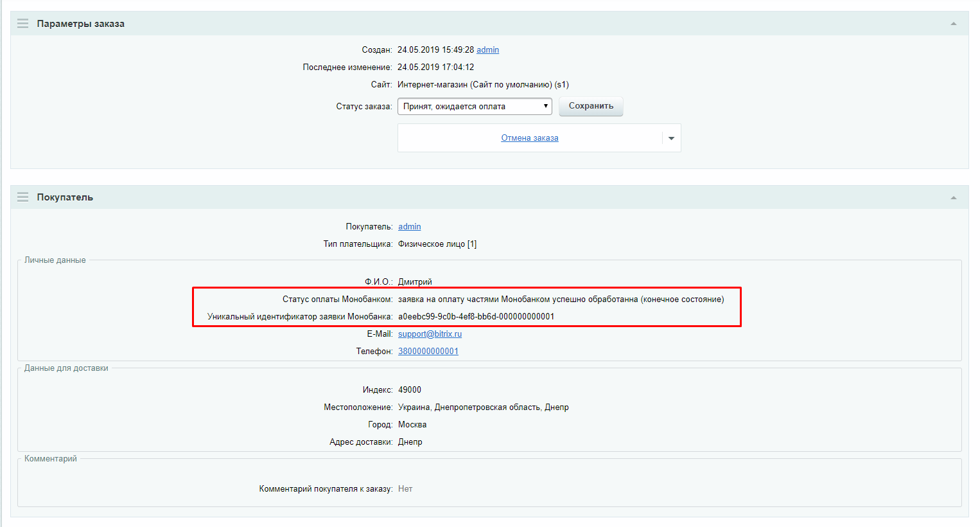The height and width of the screenshot is (527, 980).
Task: Click the support@bitrix.ru email link
Action: [x=430, y=334]
